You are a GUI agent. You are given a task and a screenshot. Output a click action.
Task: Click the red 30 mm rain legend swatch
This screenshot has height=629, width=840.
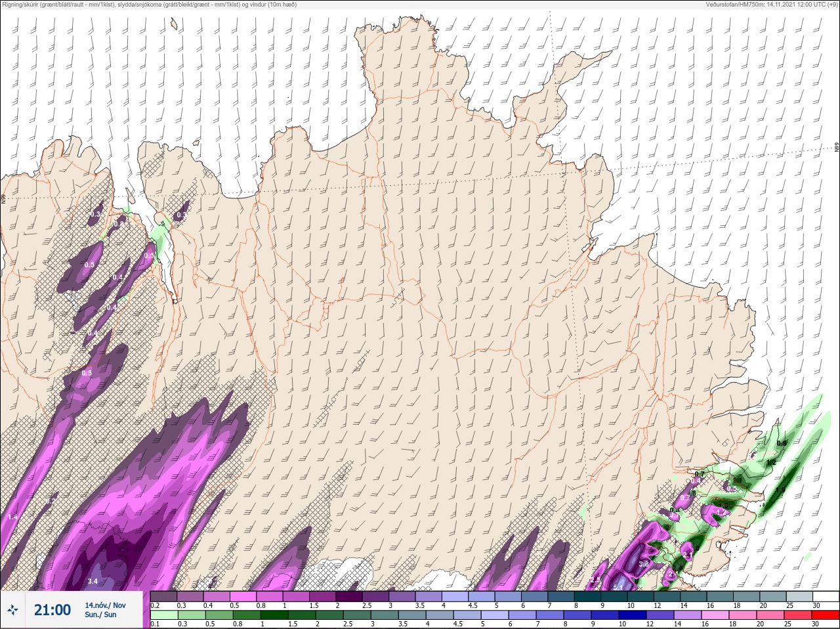[826, 615]
